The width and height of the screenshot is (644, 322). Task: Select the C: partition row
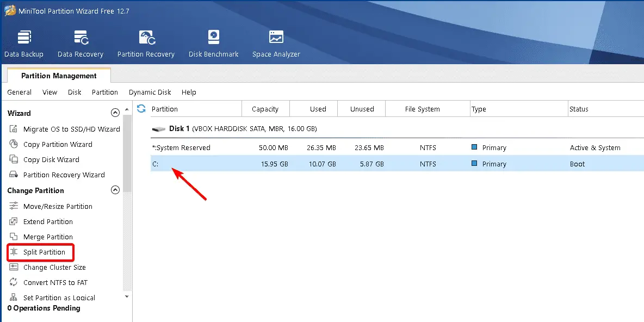click(397, 164)
